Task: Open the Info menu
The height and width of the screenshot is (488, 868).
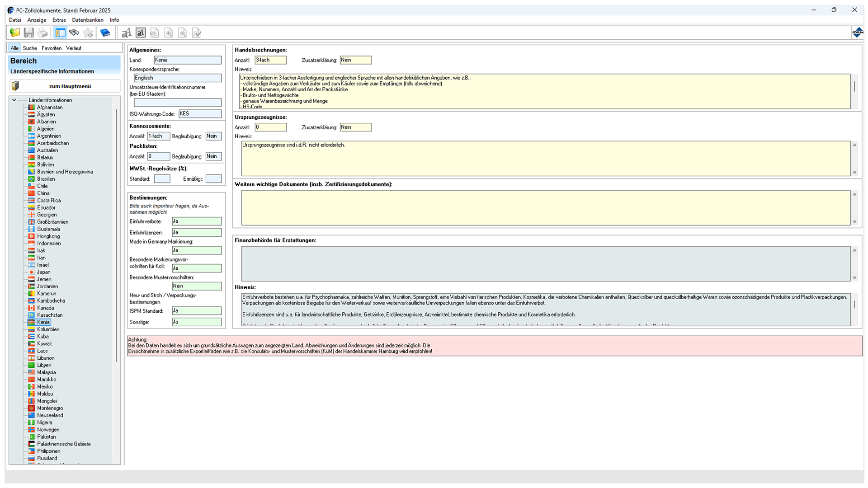Action: 114,20
